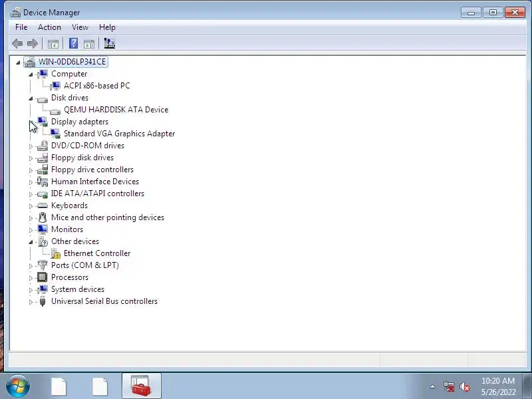The height and width of the screenshot is (399, 532).
Task: Open the Help menu
Action: point(107,27)
